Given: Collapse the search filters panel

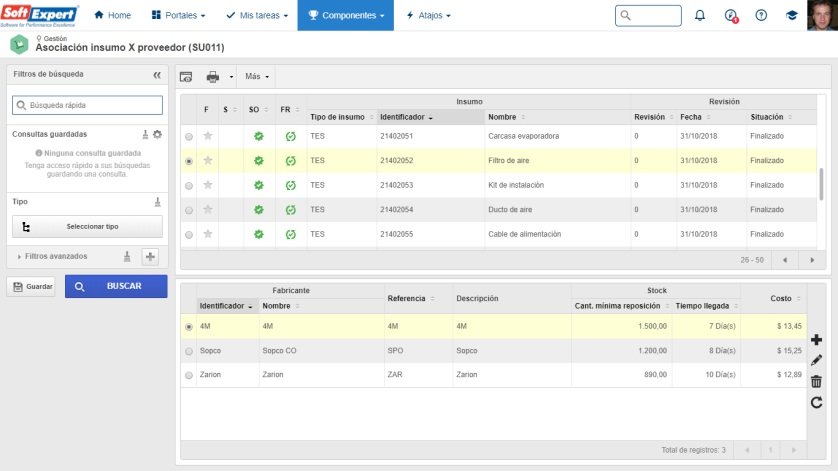Looking at the screenshot, I should click(157, 75).
